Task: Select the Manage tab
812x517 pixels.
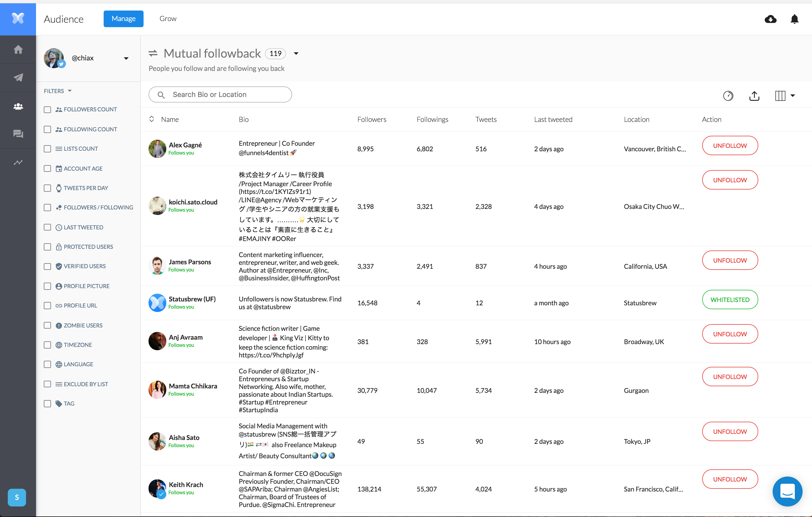Action: 123,19
